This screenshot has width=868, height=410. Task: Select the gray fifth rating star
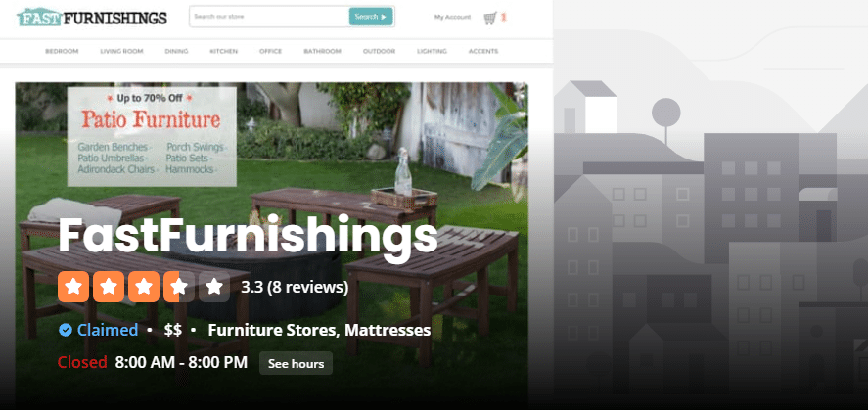(x=214, y=287)
